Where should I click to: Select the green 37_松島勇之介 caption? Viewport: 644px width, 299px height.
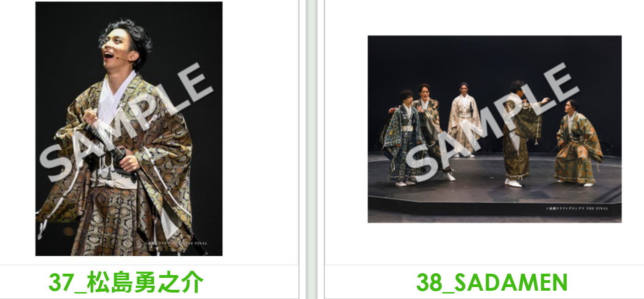[x=126, y=282]
